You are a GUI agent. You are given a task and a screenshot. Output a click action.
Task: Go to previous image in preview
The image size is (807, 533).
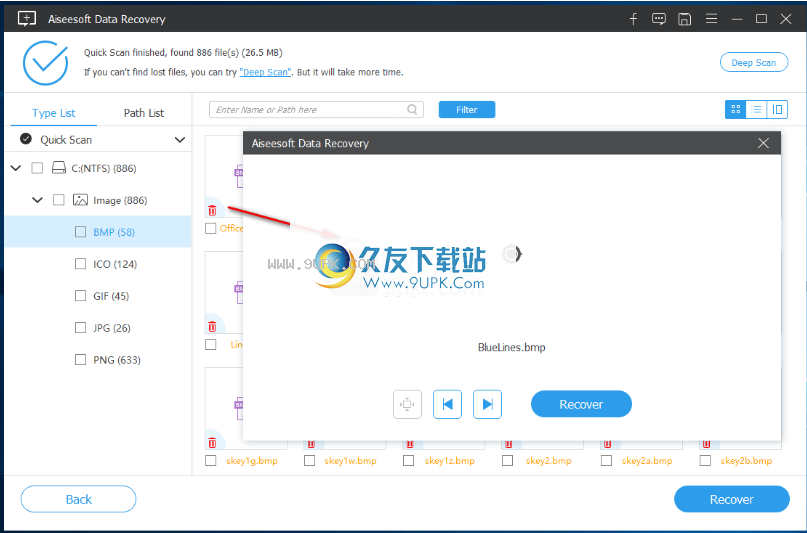click(x=447, y=404)
